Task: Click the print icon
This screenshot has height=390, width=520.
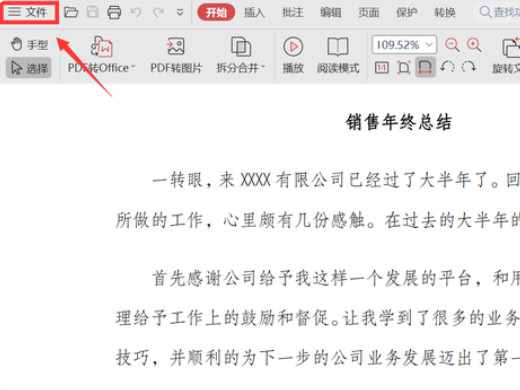Action: (114, 12)
